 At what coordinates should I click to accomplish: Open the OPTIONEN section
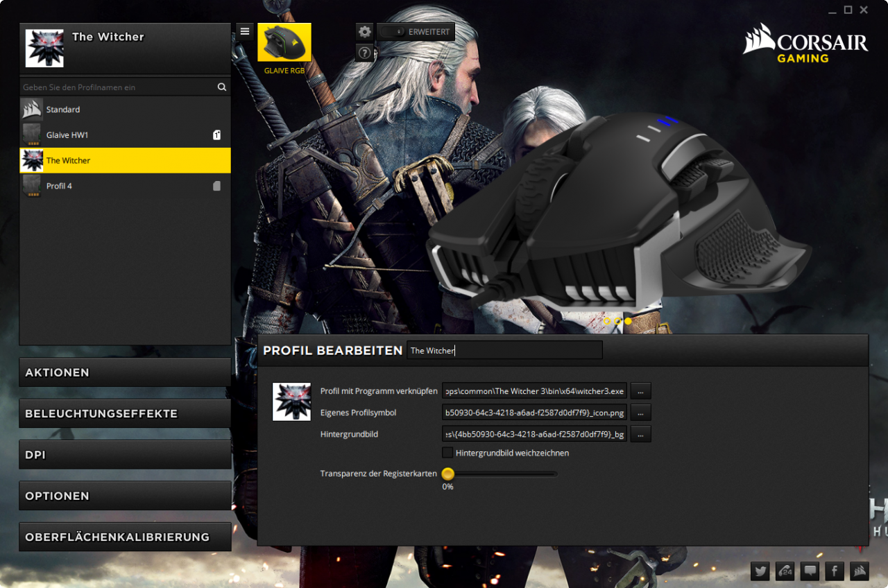(125, 496)
